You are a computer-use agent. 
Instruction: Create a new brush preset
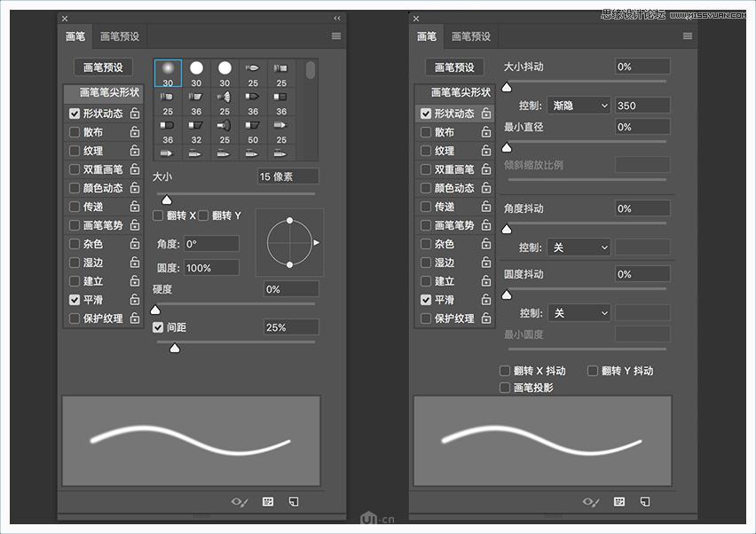[x=294, y=501]
